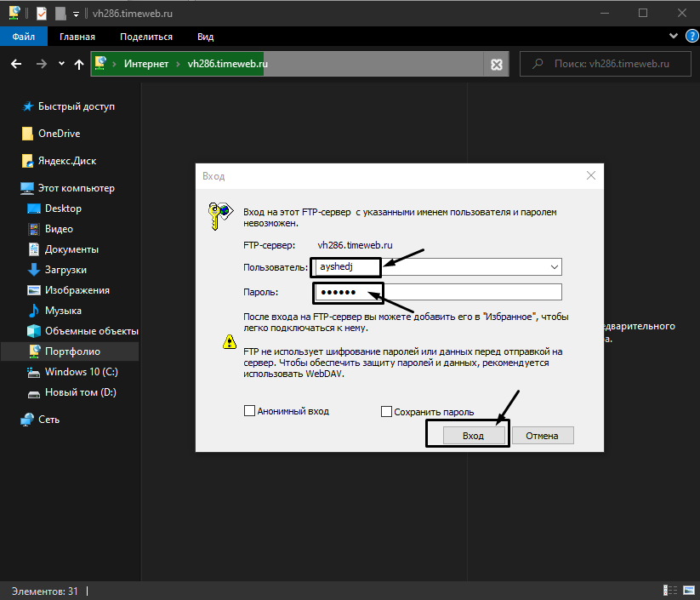
Task: Click the Сеть network icon in sidebar
Action: [x=27, y=420]
